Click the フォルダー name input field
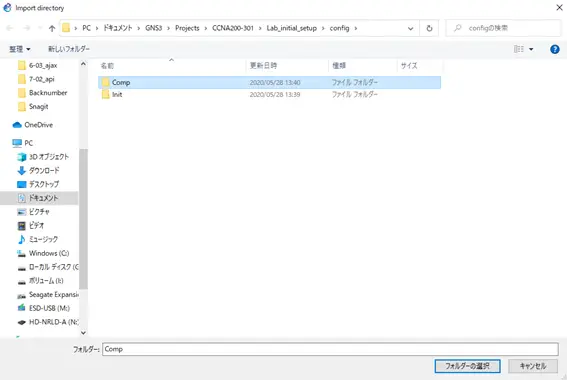The width and height of the screenshot is (567, 380). (330, 349)
